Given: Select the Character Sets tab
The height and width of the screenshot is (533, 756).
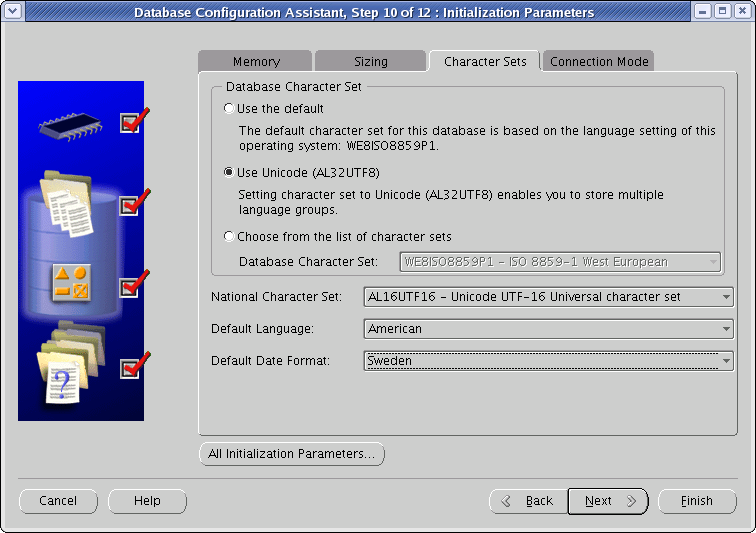Looking at the screenshot, I should (485, 61).
